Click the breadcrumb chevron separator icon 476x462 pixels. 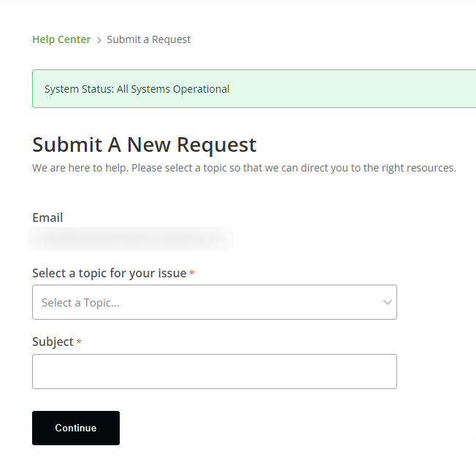[99, 40]
